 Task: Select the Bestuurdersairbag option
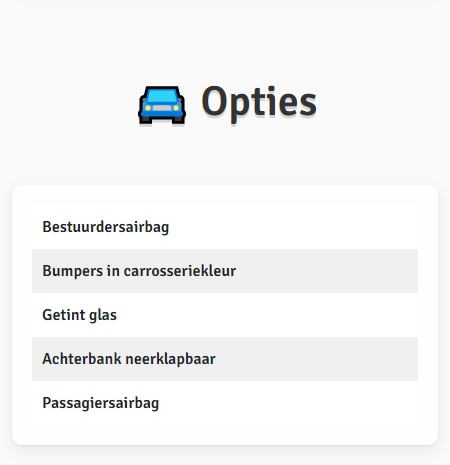pyautogui.click(x=225, y=227)
